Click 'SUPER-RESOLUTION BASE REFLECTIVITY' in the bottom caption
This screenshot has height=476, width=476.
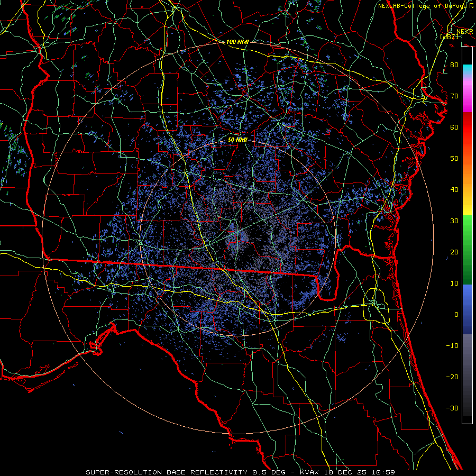click(167, 472)
